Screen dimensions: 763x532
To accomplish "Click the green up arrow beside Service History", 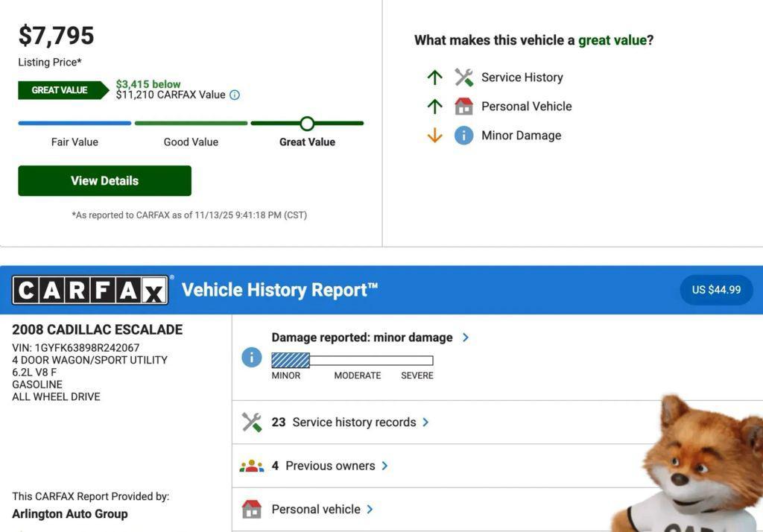I will coord(435,77).
